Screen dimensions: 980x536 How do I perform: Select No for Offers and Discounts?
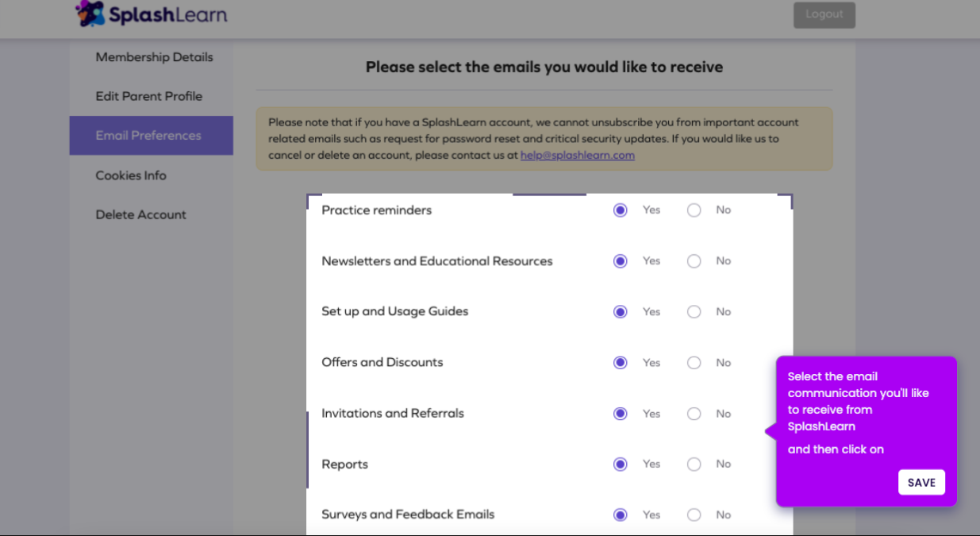pos(694,362)
